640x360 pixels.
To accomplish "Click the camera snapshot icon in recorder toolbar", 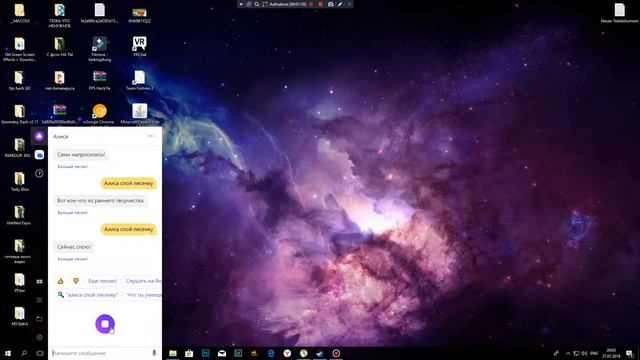I will [x=331, y=4].
